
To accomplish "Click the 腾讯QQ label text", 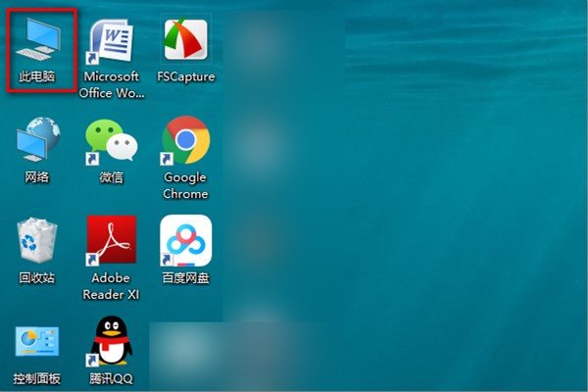I will pos(111,379).
